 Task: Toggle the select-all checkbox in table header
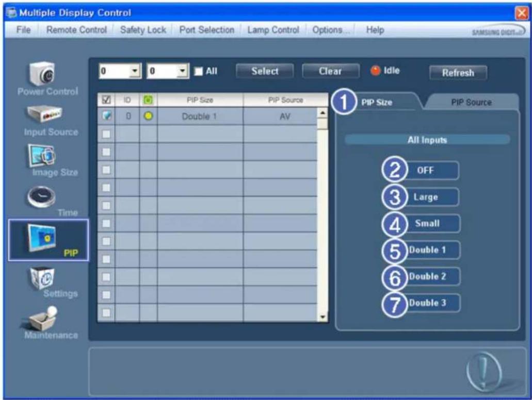(x=106, y=100)
